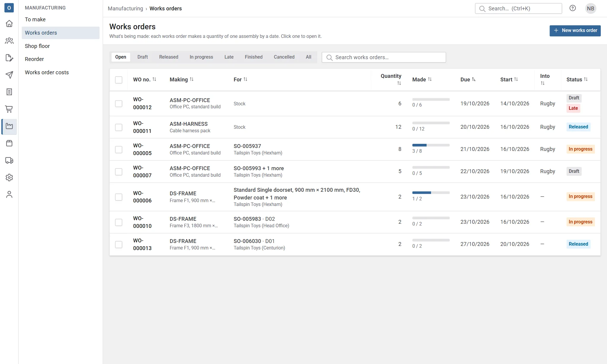Sort by Due column arrow icon
The width and height of the screenshot is (607, 364).
click(474, 79)
